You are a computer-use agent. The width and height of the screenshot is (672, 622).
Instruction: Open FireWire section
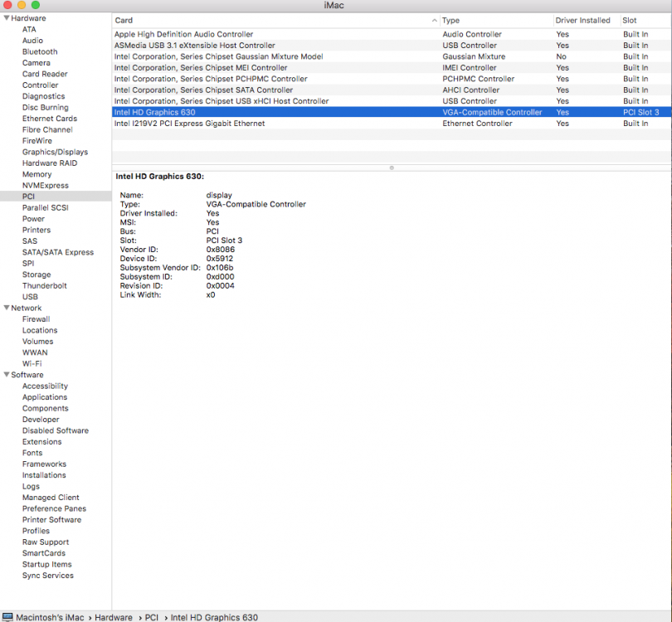tap(37, 140)
